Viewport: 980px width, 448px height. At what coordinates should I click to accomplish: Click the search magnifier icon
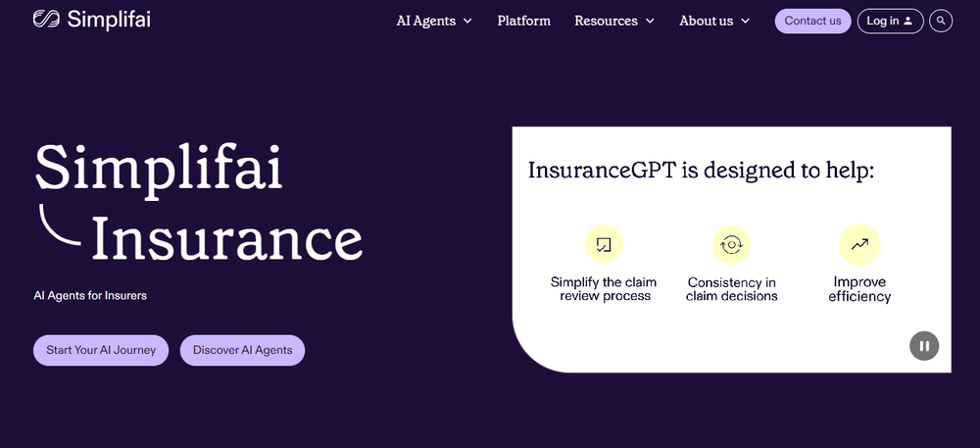(941, 21)
